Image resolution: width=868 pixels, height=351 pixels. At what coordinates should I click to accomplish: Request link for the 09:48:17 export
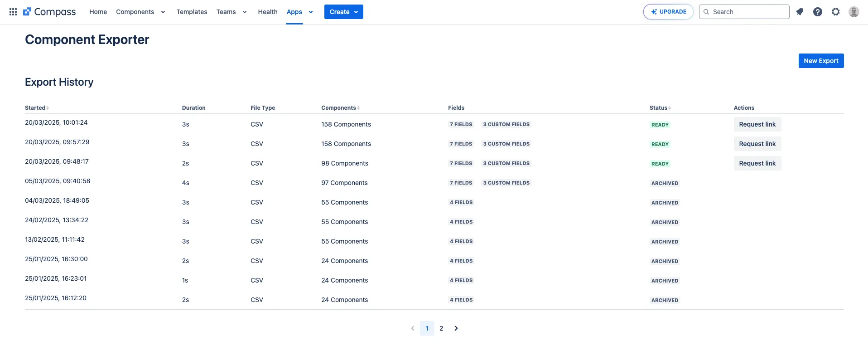(757, 163)
